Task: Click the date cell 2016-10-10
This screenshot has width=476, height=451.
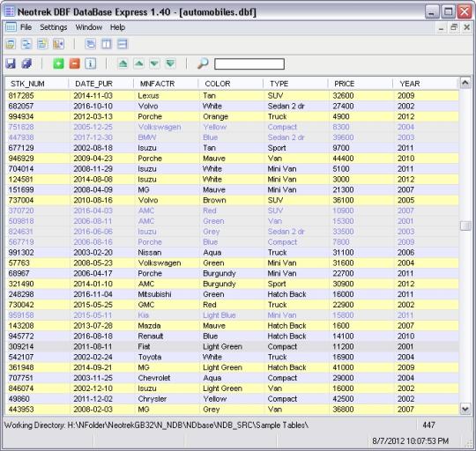Action: pyautogui.click(x=93, y=107)
